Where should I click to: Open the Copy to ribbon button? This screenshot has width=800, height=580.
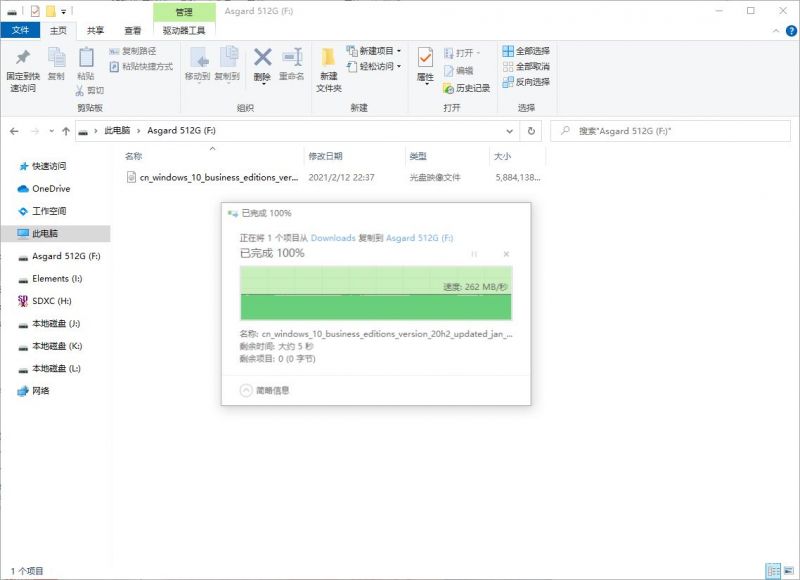tap(227, 64)
